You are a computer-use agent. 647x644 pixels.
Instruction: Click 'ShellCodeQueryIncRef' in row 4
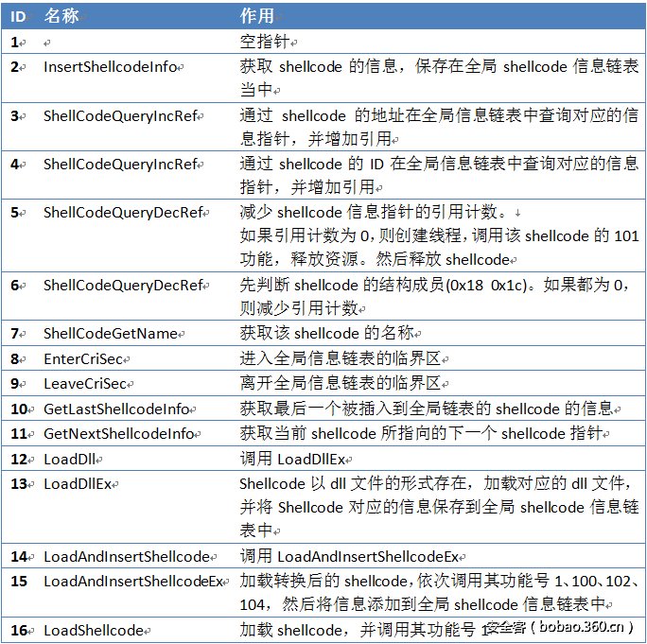pyautogui.click(x=120, y=165)
